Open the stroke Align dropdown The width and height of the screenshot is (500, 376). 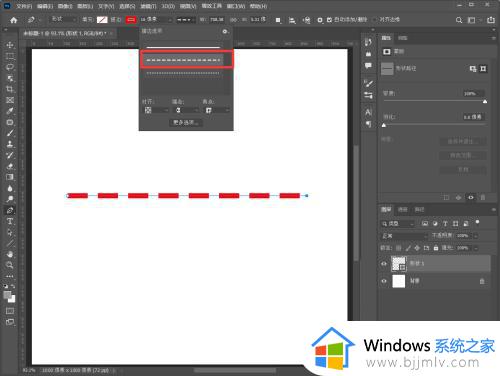(x=156, y=110)
